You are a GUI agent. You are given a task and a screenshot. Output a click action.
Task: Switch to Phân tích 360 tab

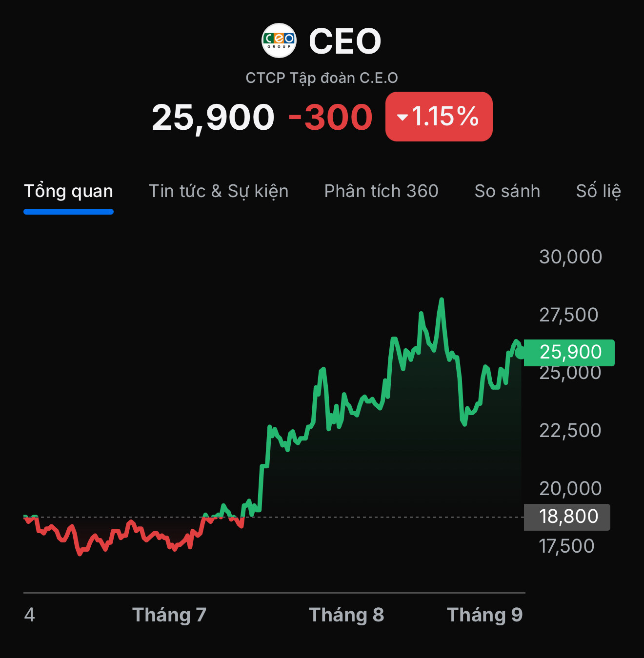click(x=381, y=191)
